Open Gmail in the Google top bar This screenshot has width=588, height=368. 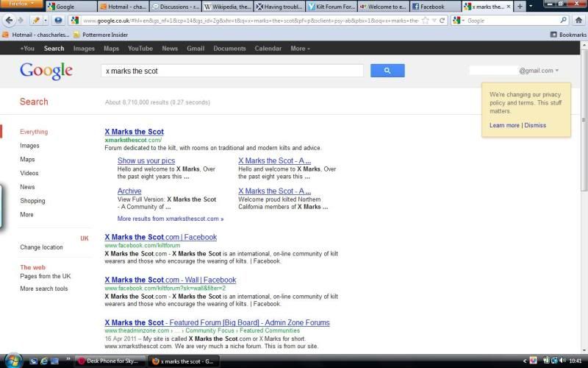click(x=196, y=49)
